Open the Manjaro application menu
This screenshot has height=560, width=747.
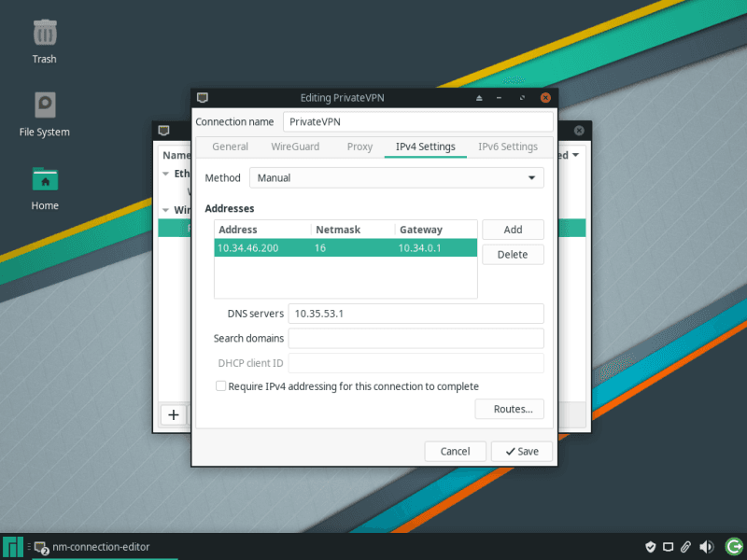[x=13, y=547]
